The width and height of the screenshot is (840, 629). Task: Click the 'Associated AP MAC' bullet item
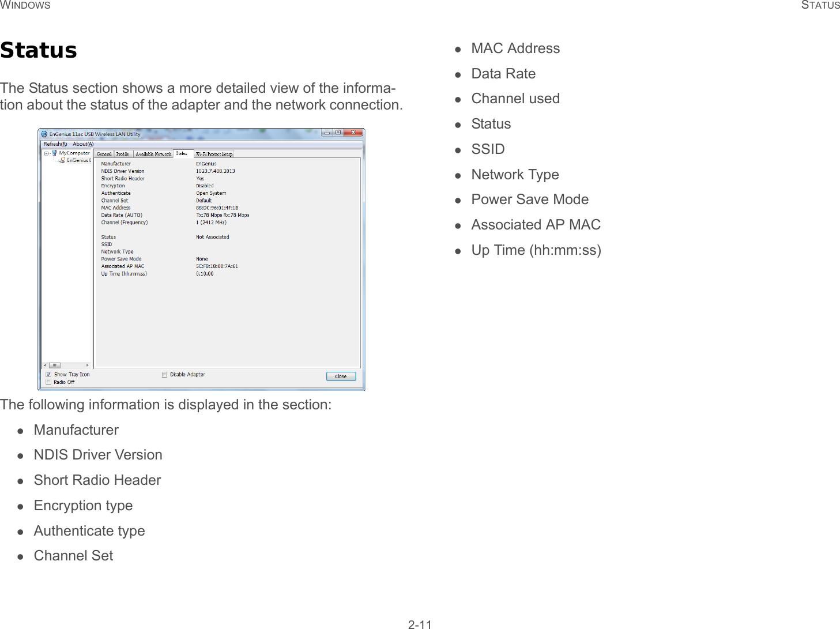pyautogui.click(x=536, y=225)
